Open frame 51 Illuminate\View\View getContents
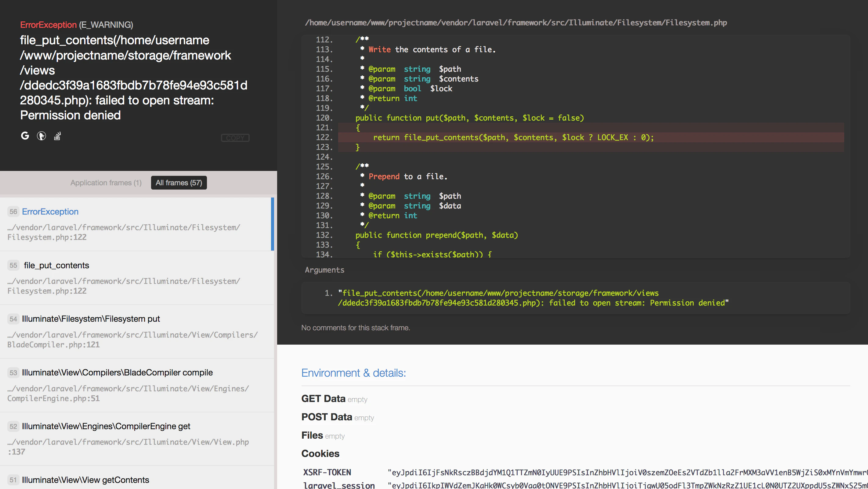Image resolution: width=868 pixels, height=489 pixels. (137, 477)
